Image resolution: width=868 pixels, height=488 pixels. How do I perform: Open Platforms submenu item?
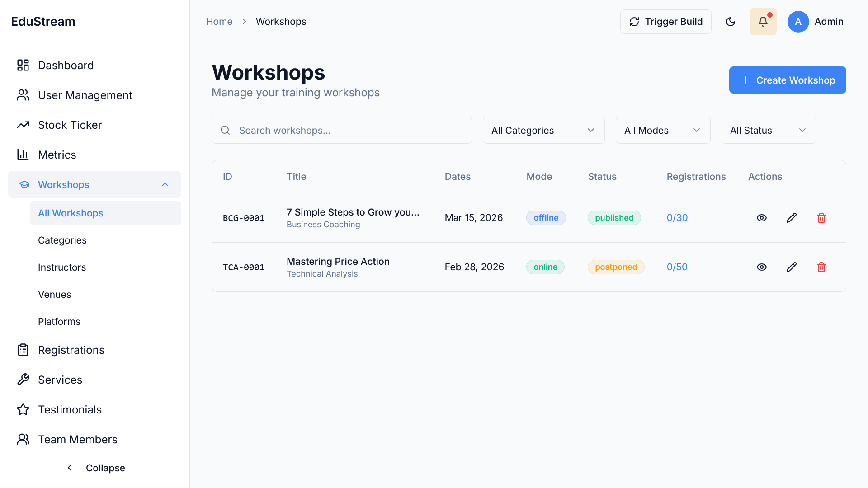105,321
